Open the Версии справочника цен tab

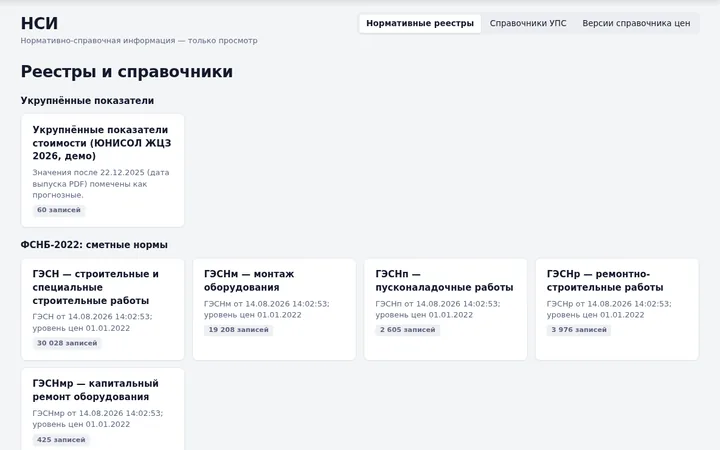[x=636, y=23]
